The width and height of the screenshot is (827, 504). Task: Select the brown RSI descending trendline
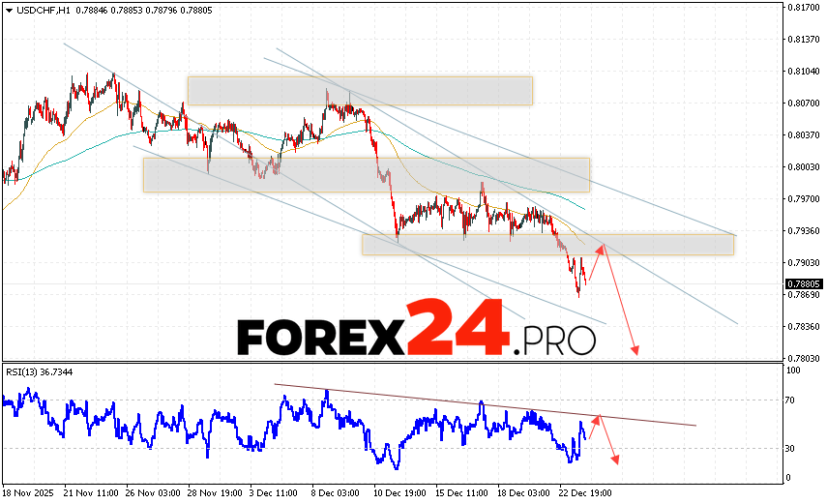(484, 405)
